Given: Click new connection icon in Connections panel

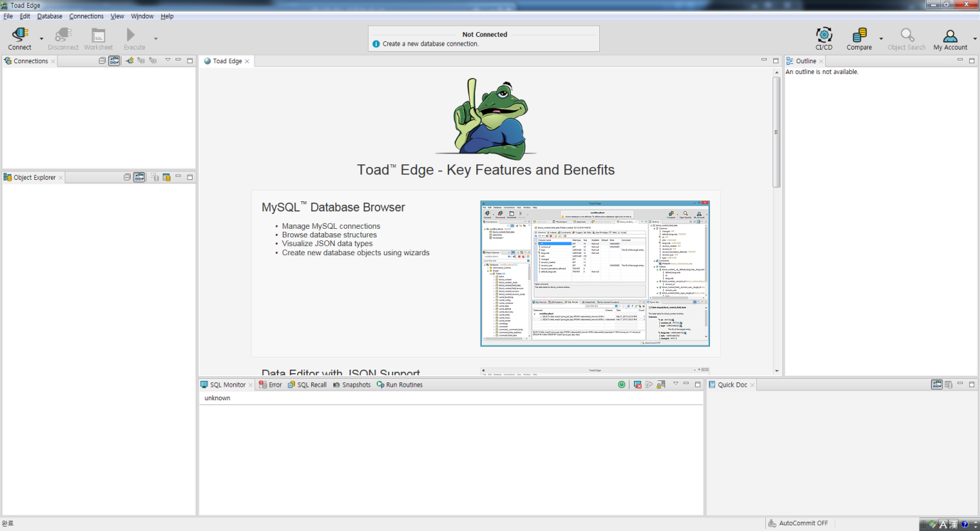Looking at the screenshot, I should (130, 61).
